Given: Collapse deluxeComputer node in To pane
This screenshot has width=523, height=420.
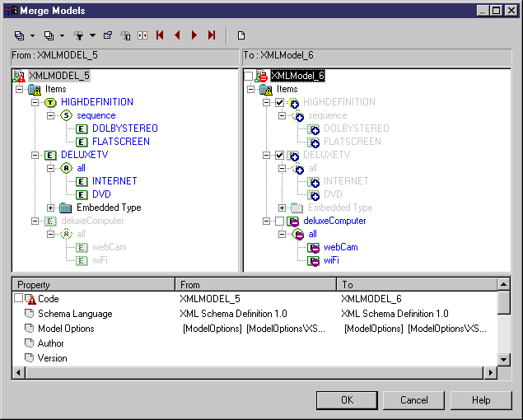Looking at the screenshot, I should (267, 222).
